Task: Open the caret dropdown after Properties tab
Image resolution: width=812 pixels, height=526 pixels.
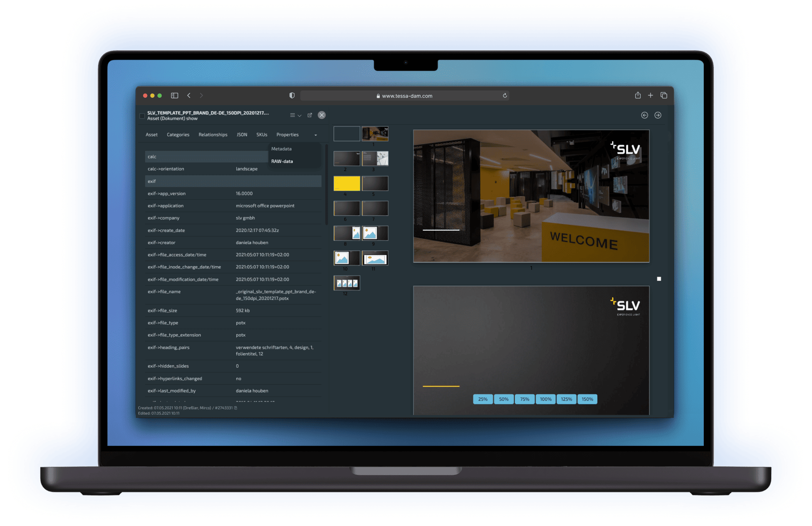Action: (x=316, y=135)
